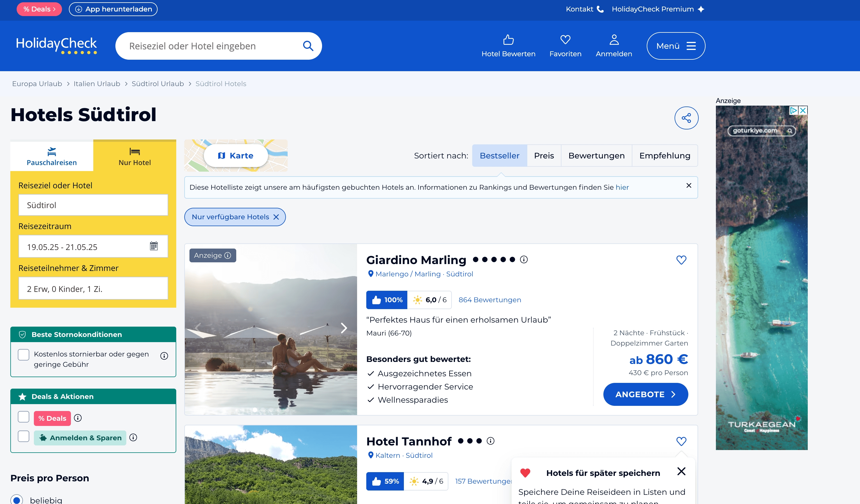Save Giardino Marling to favorites

coord(681,260)
